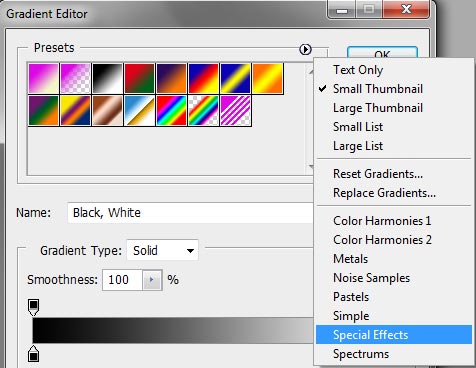
Task: Minimize the Gradient Editor window
Action: pos(342,9)
